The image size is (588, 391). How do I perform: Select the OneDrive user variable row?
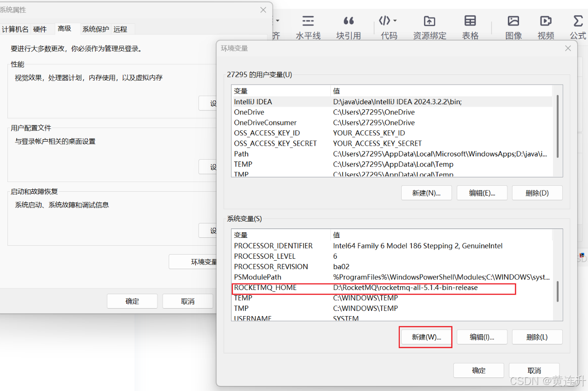(x=392, y=112)
